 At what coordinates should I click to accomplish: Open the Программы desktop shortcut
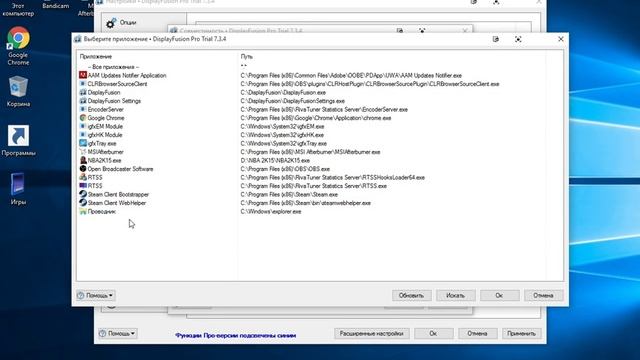pyautogui.click(x=18, y=140)
